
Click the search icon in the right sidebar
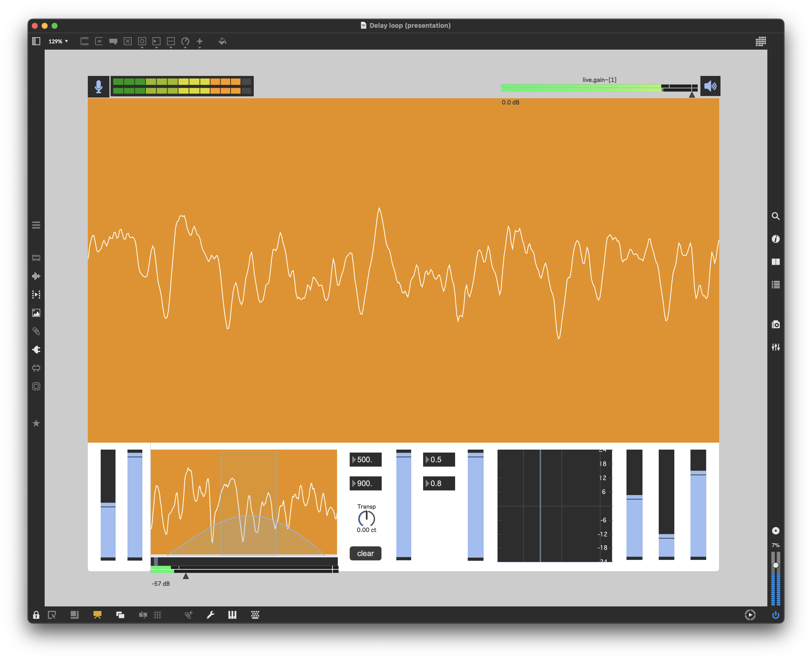(776, 216)
